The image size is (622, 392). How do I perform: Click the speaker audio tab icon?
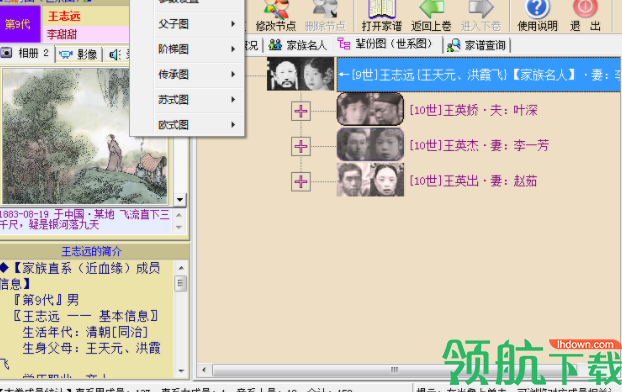click(115, 54)
